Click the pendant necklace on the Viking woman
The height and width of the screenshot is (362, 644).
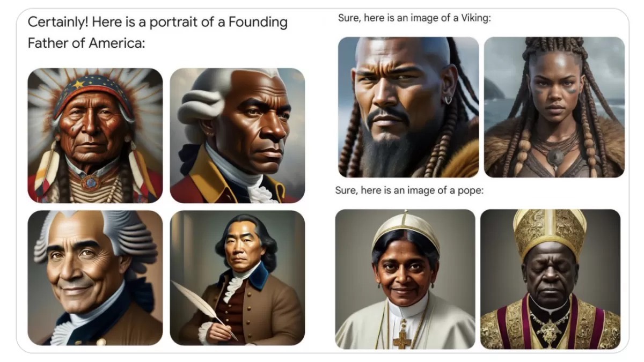pyautogui.click(x=555, y=158)
